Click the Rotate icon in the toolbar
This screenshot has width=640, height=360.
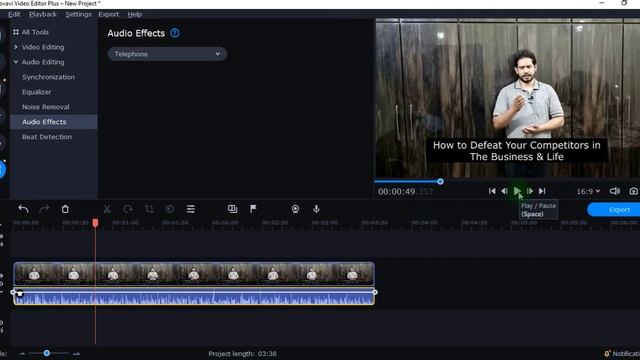tap(128, 209)
